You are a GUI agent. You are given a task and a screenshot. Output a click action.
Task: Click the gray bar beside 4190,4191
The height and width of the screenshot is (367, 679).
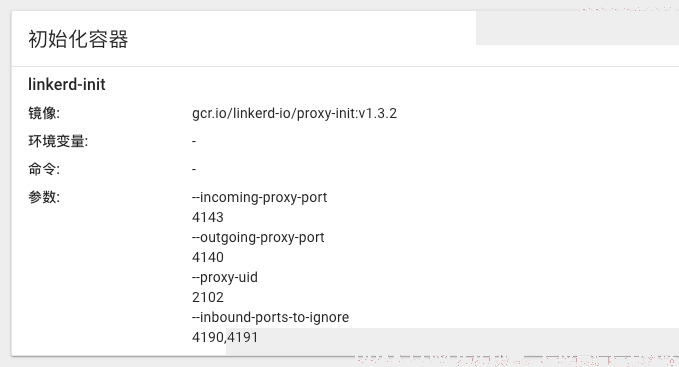453,341
